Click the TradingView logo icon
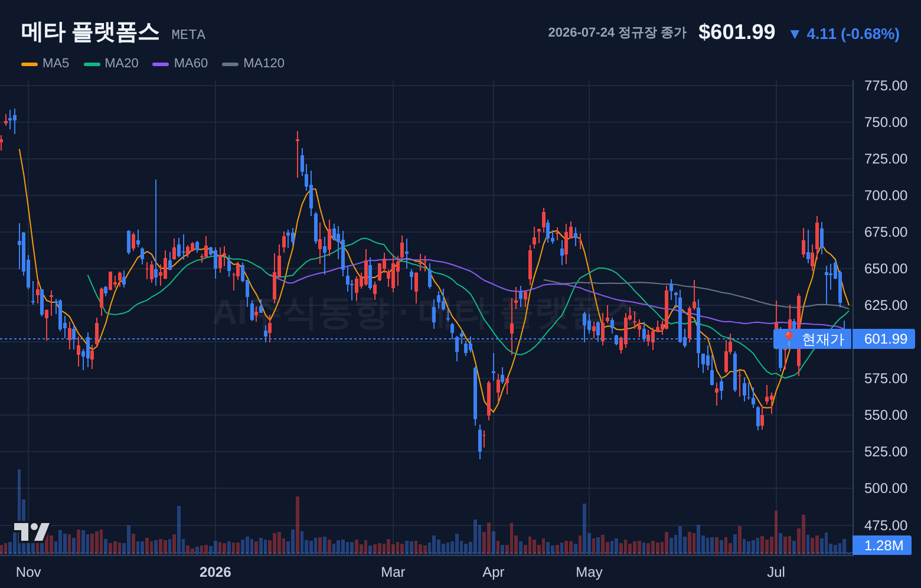The height and width of the screenshot is (588, 921). point(31,532)
